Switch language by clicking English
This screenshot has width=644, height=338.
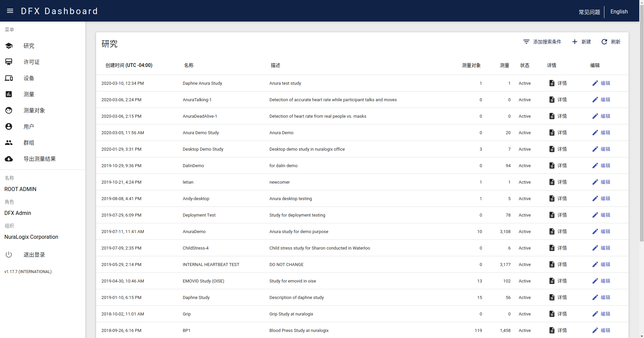coord(619,11)
